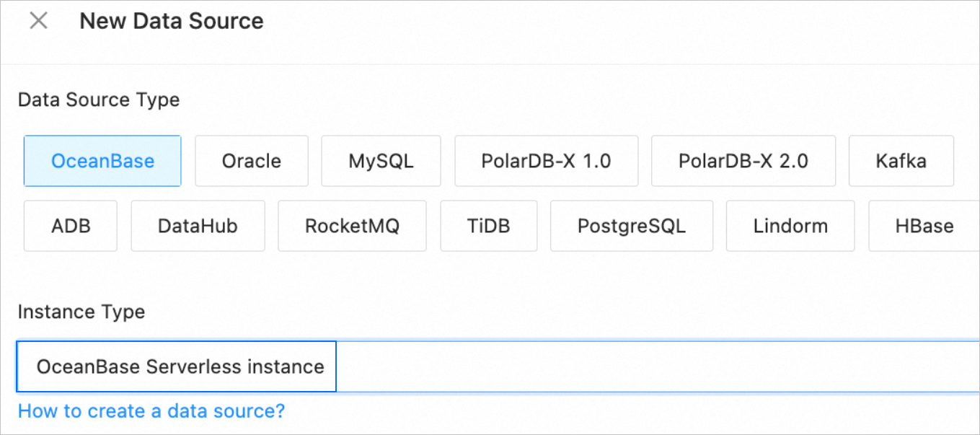This screenshot has height=435, width=980.
Task: Click the New Data Source title
Action: click(x=172, y=22)
